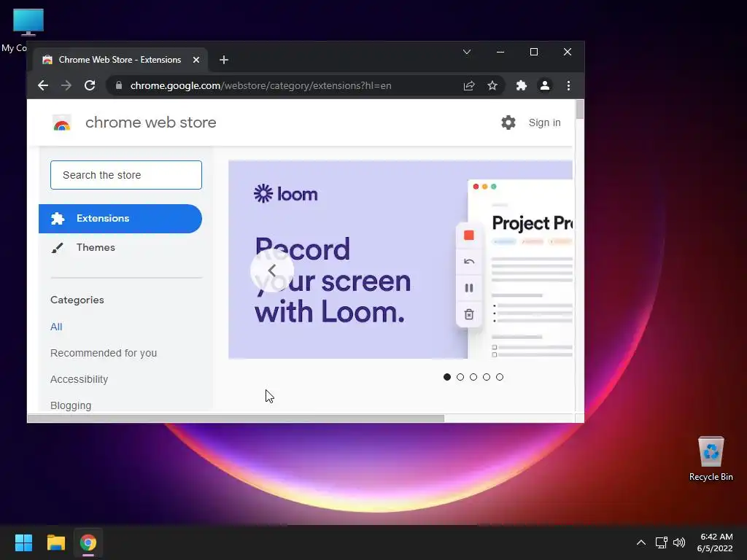Image resolution: width=747 pixels, height=560 pixels.
Task: Click the address bar URL
Action: (x=260, y=86)
